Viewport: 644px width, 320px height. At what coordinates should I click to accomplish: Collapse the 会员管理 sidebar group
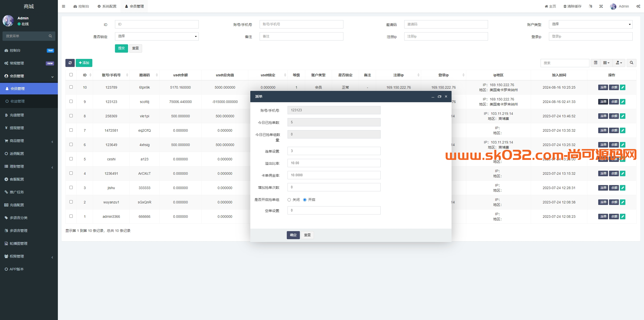click(x=29, y=76)
